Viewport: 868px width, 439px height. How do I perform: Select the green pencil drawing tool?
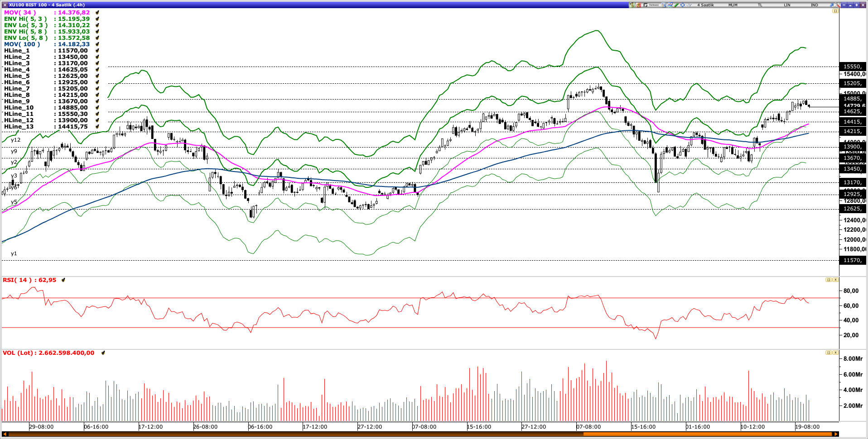[676, 5]
